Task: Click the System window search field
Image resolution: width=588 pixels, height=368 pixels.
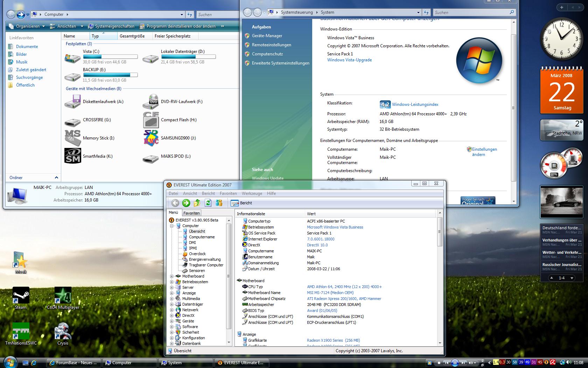Action: [474, 12]
